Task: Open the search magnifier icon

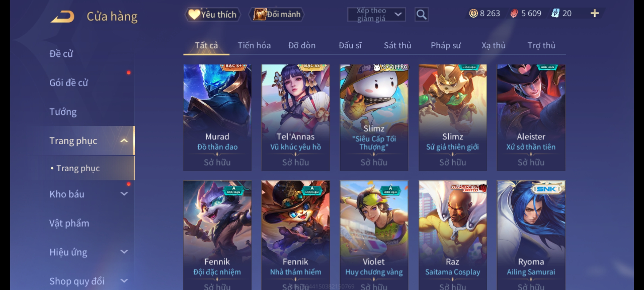Action: click(x=421, y=15)
